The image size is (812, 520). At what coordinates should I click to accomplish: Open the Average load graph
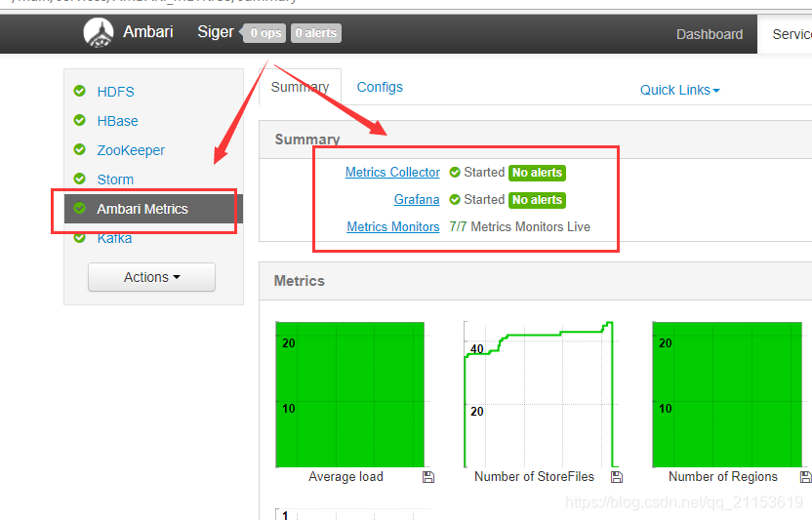pos(350,395)
